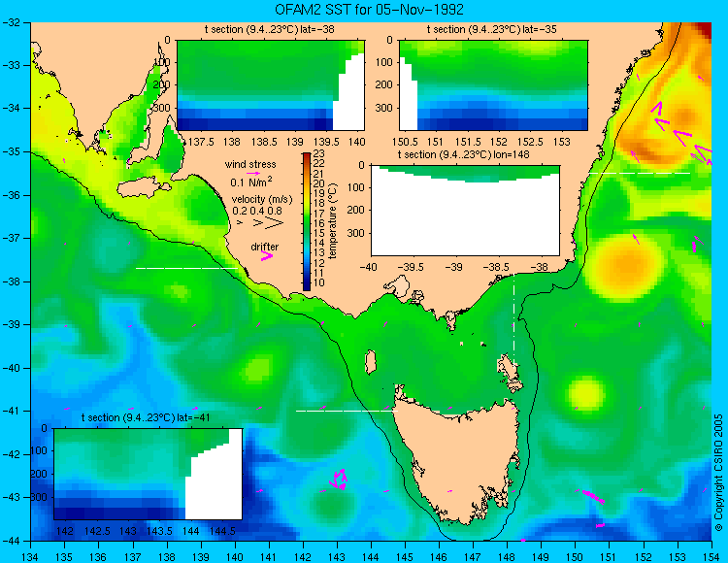Click '-38.5' on the lon=148 inset axis
This screenshot has height=563, width=728.
tap(496, 267)
